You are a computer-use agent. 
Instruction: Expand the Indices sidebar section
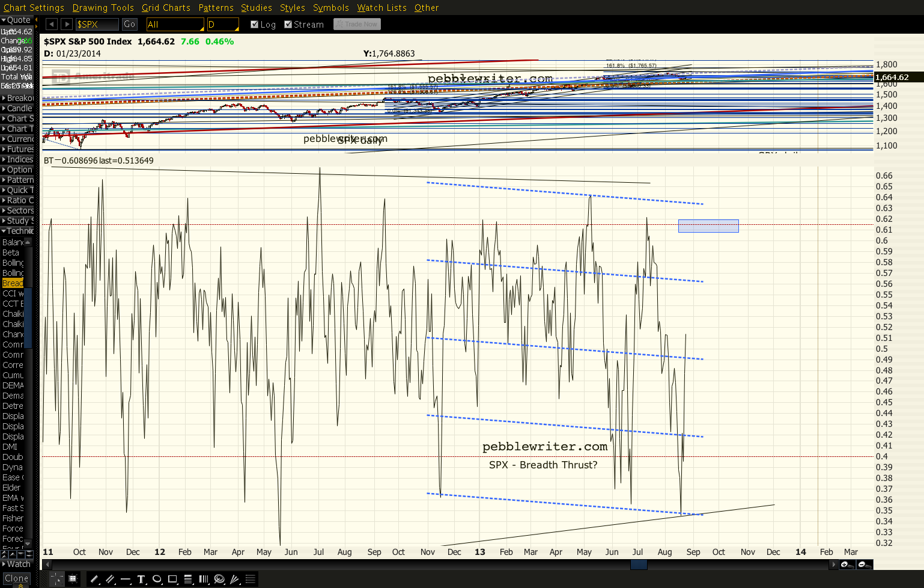tap(18, 159)
